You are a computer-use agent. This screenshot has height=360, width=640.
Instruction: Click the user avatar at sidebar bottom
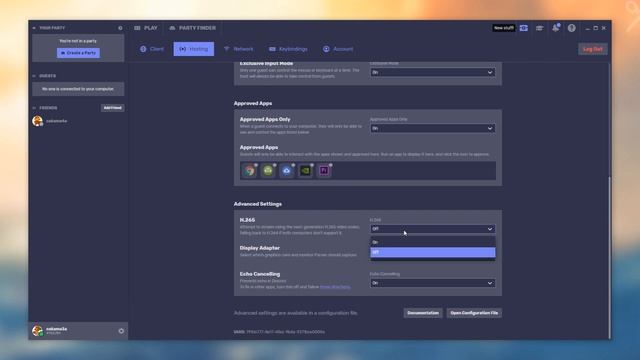(38, 331)
